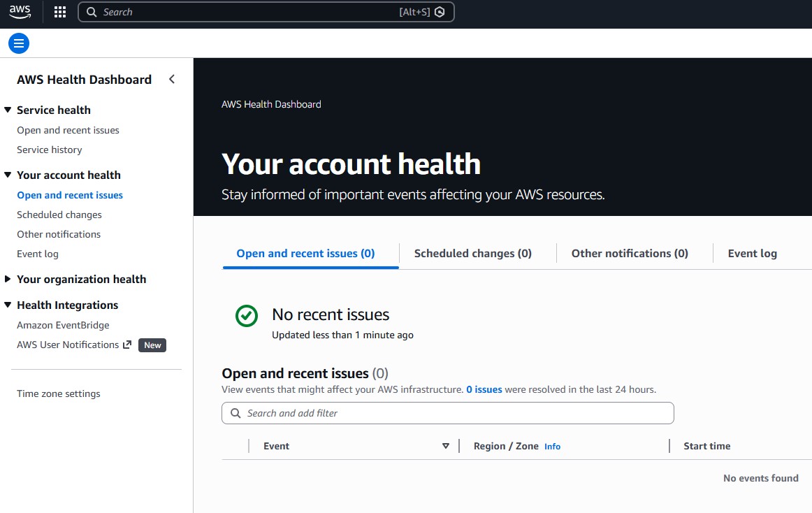The height and width of the screenshot is (513, 812).
Task: Collapse the AWS Health Dashboard sidebar
Action: pos(172,79)
